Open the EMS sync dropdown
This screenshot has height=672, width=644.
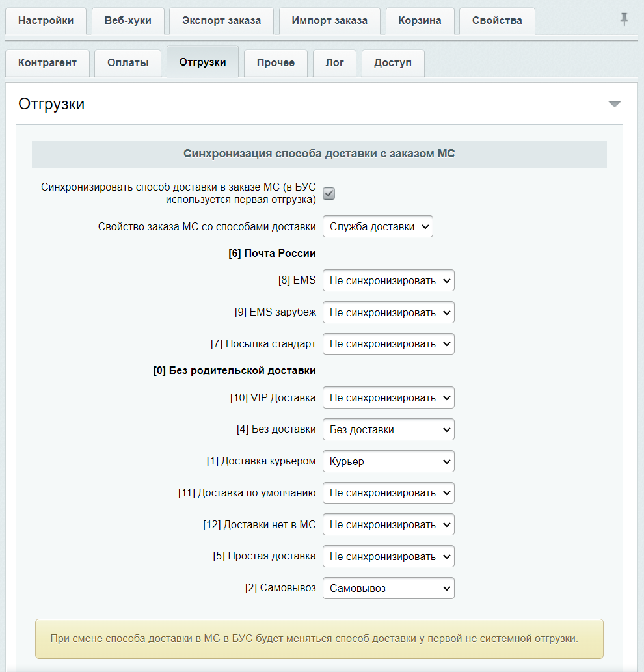coord(388,281)
